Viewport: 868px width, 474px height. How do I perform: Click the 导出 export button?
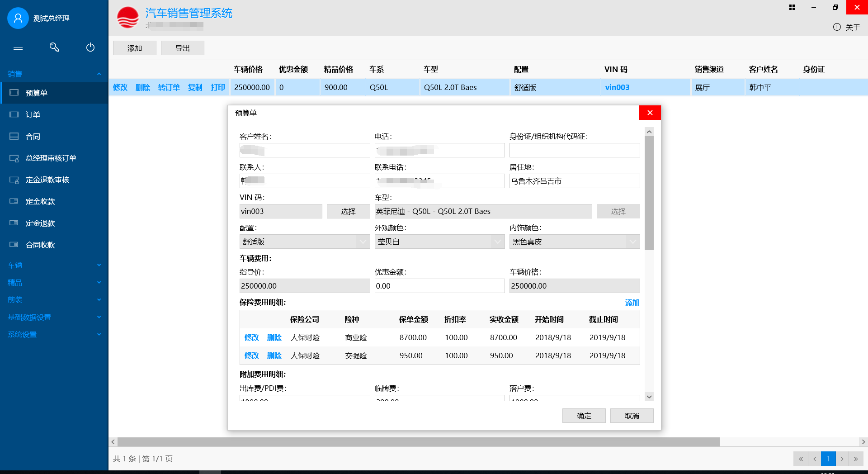[x=182, y=48]
